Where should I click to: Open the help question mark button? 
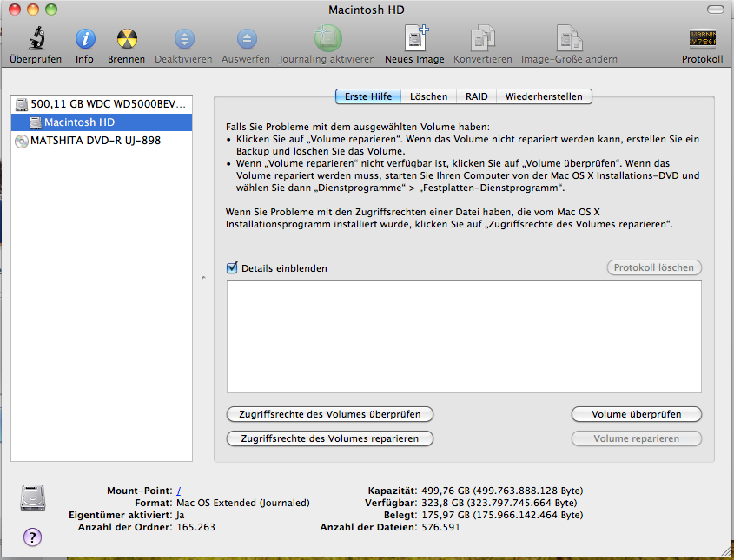(32, 537)
